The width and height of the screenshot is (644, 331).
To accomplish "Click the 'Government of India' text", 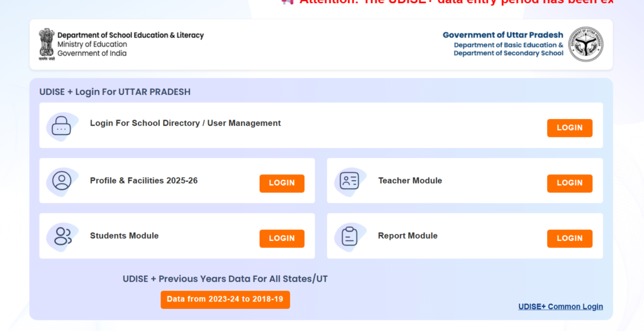I will [92, 53].
